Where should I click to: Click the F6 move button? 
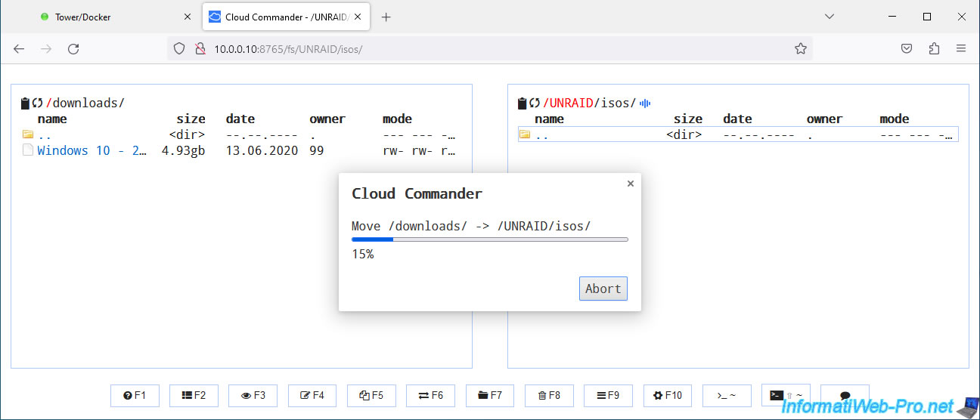(430, 395)
